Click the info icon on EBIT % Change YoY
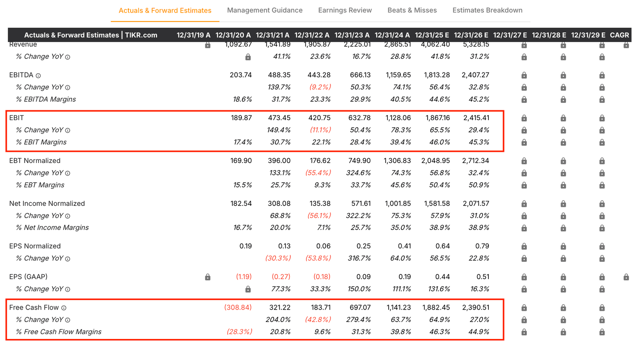Screen dimensions: 644x343 68,130
